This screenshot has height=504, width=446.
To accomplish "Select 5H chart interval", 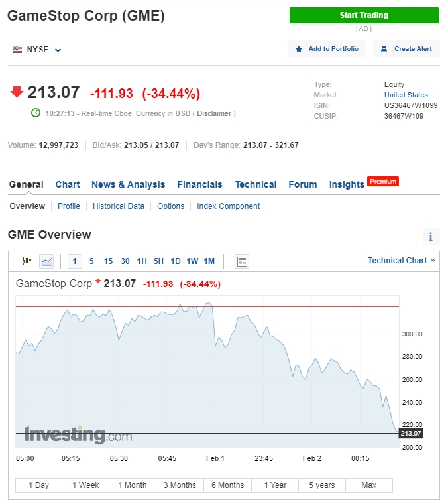I will tap(158, 261).
